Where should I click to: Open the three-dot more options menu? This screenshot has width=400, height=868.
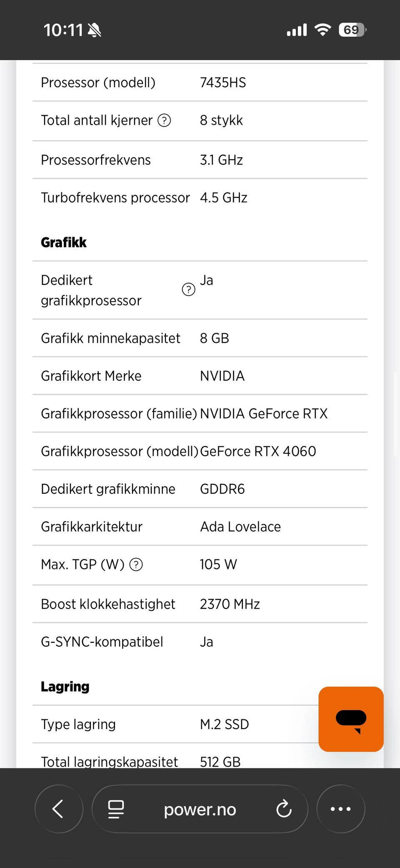340,809
